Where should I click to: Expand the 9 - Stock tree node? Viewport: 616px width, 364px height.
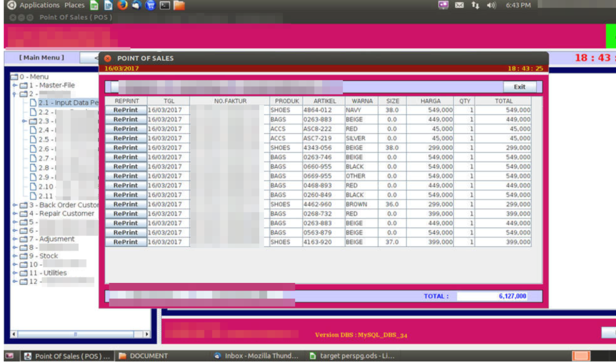pos(15,256)
